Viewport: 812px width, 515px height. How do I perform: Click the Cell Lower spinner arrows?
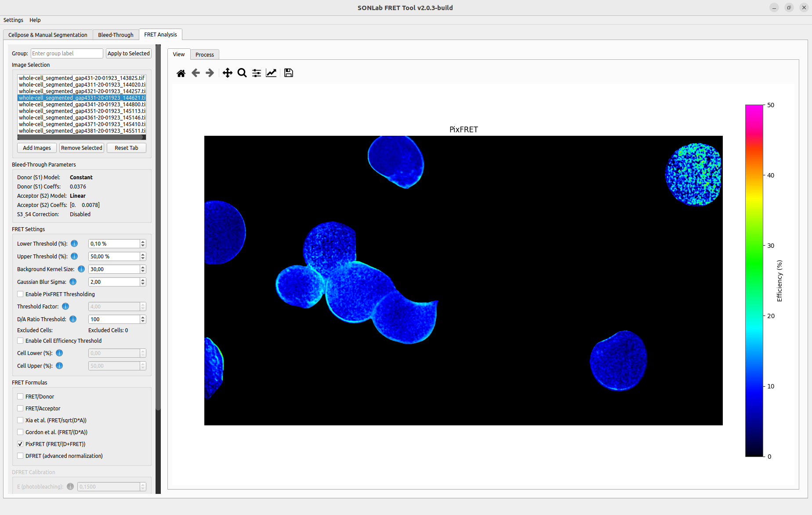point(143,353)
